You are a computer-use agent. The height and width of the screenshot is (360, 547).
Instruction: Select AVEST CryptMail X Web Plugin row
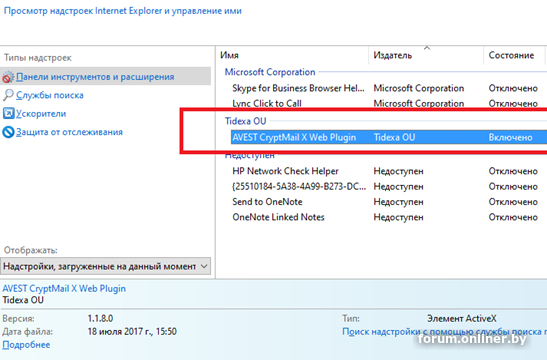click(389, 137)
